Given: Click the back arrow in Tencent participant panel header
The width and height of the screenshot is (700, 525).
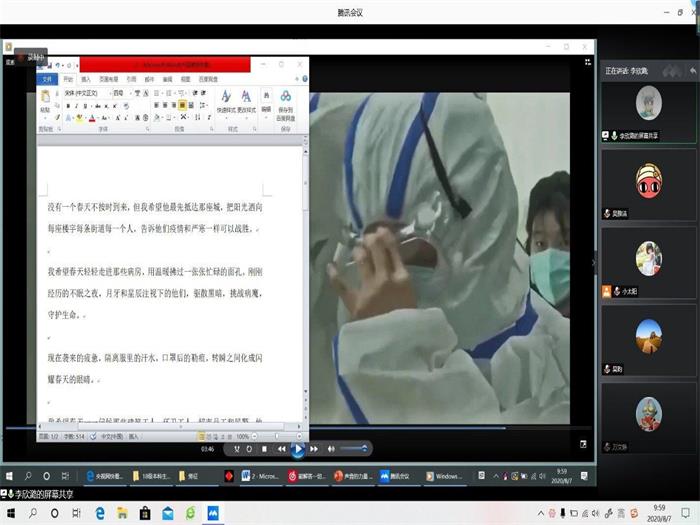Looking at the screenshot, I should [x=692, y=71].
